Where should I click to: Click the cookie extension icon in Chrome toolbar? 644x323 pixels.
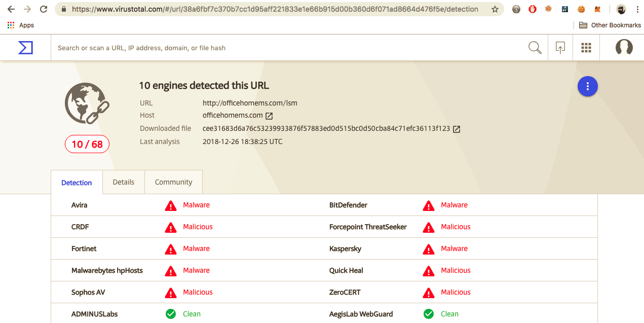[x=581, y=9]
